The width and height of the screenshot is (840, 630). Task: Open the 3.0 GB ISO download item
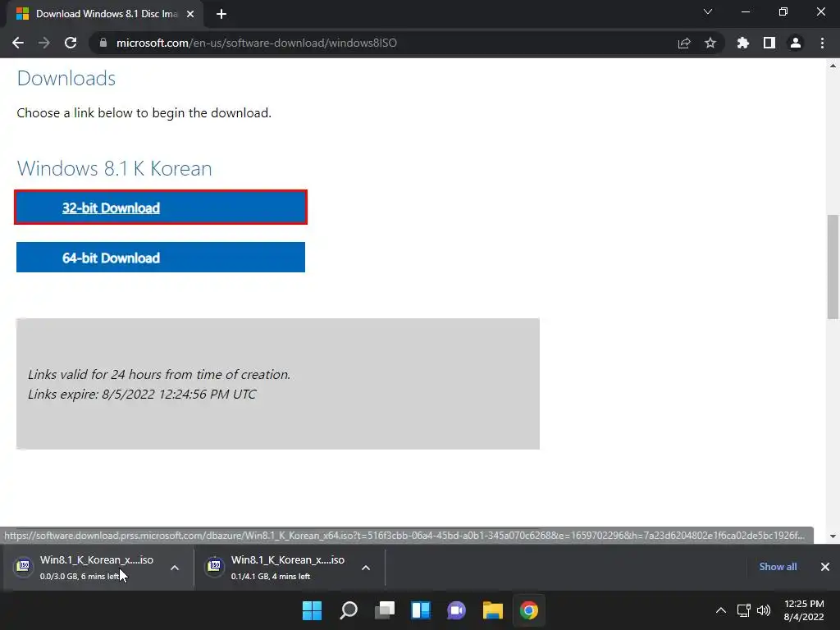(x=97, y=568)
